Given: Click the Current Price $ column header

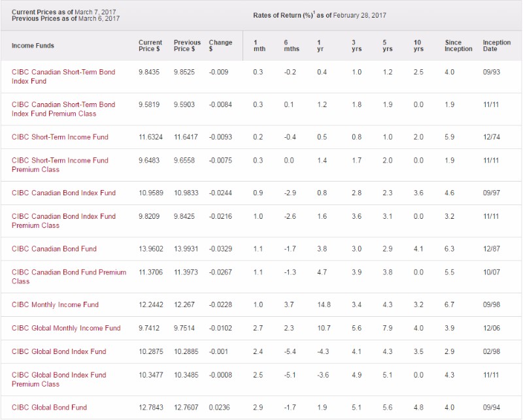Looking at the screenshot, I should coord(150,46).
